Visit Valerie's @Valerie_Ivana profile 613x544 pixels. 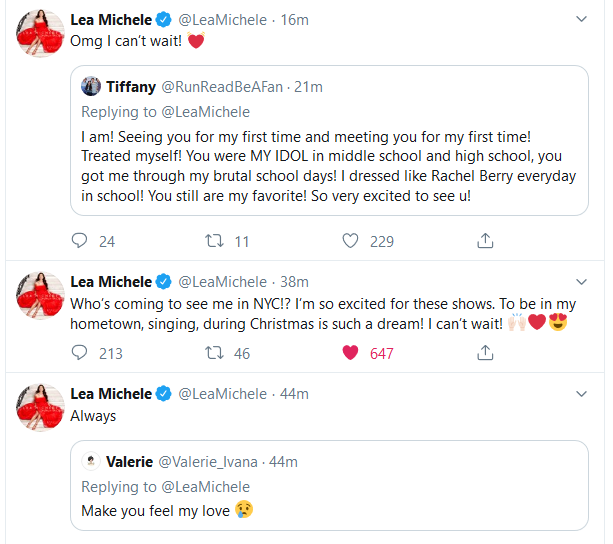click(x=207, y=462)
